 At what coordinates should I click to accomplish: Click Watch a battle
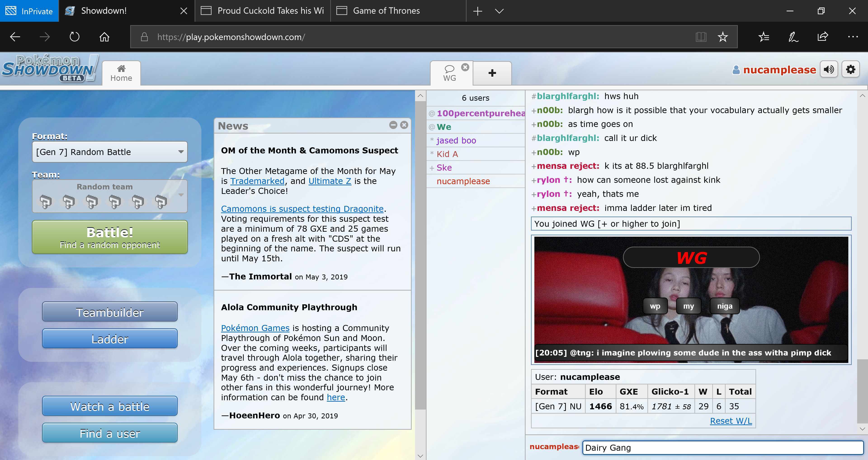(x=109, y=406)
